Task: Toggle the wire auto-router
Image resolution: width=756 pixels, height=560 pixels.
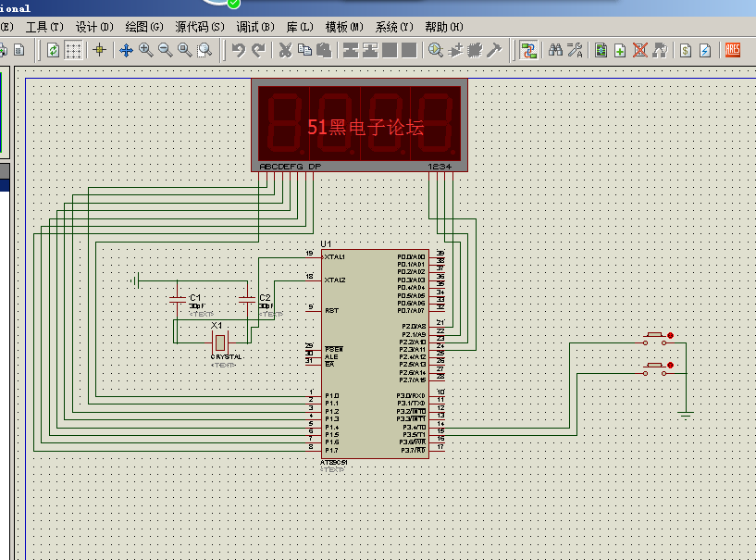Action: pyautogui.click(x=528, y=50)
